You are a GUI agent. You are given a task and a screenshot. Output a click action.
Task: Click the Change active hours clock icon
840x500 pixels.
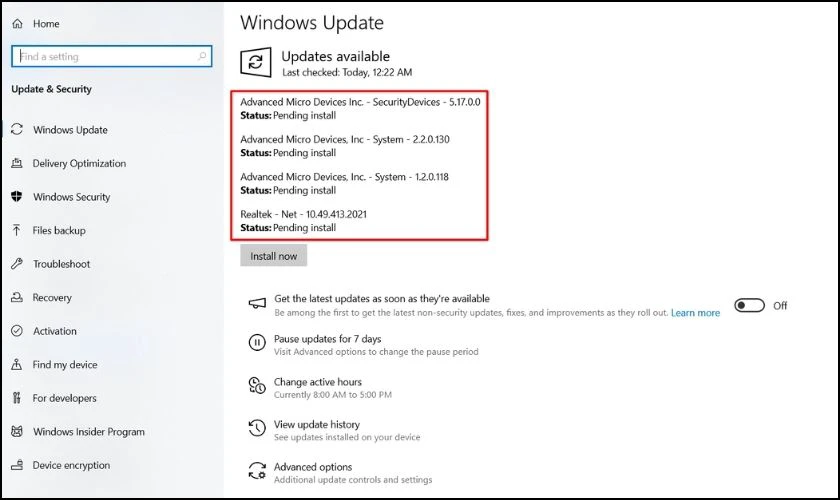coord(257,385)
